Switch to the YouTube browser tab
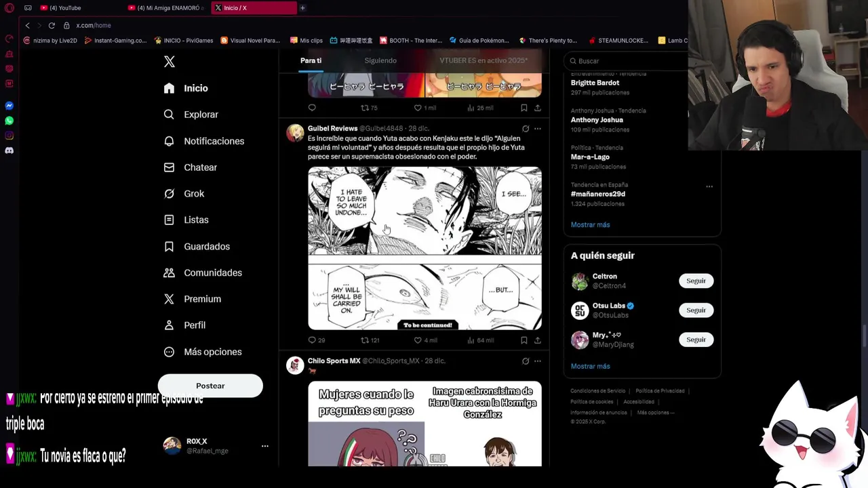Screen dimensions: 868x488 [x=79, y=8]
